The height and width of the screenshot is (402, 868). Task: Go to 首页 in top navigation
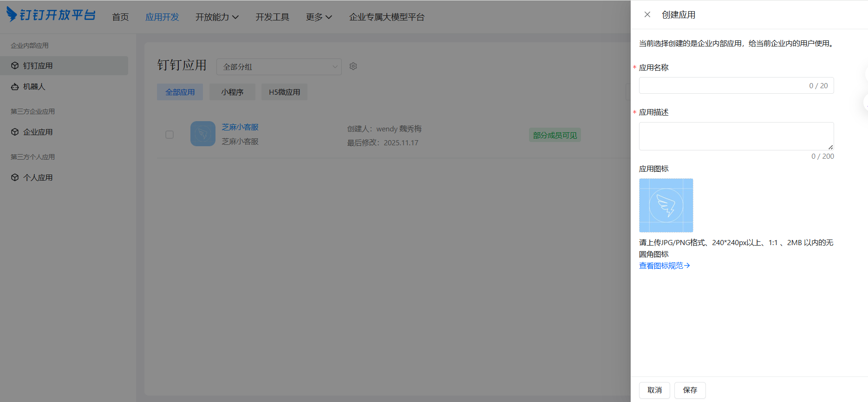pyautogui.click(x=121, y=17)
